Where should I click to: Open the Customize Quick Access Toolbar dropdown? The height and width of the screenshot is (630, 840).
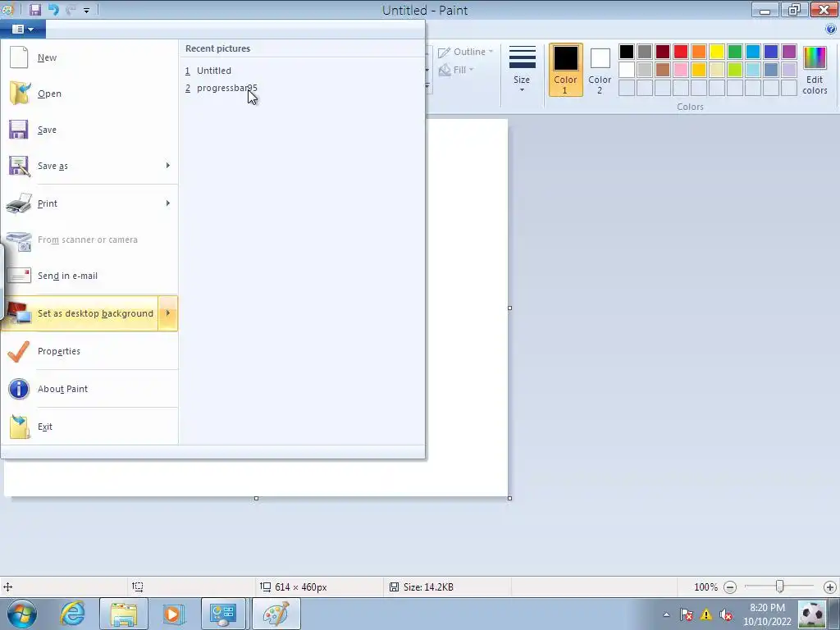coord(86,10)
